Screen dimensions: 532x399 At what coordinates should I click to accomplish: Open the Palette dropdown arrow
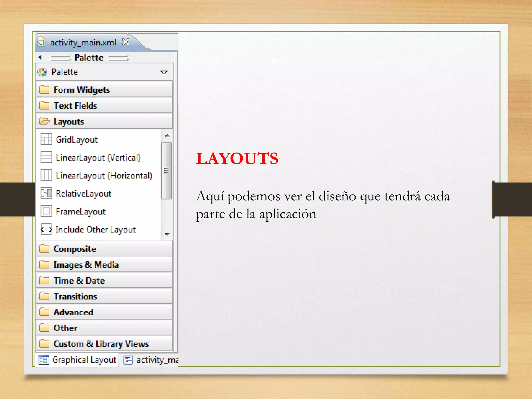(x=164, y=72)
